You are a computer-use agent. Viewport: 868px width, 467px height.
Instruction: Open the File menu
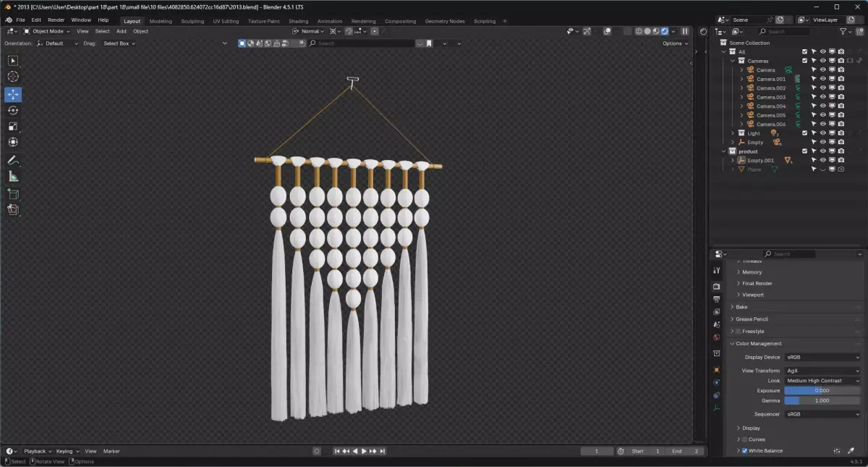20,20
